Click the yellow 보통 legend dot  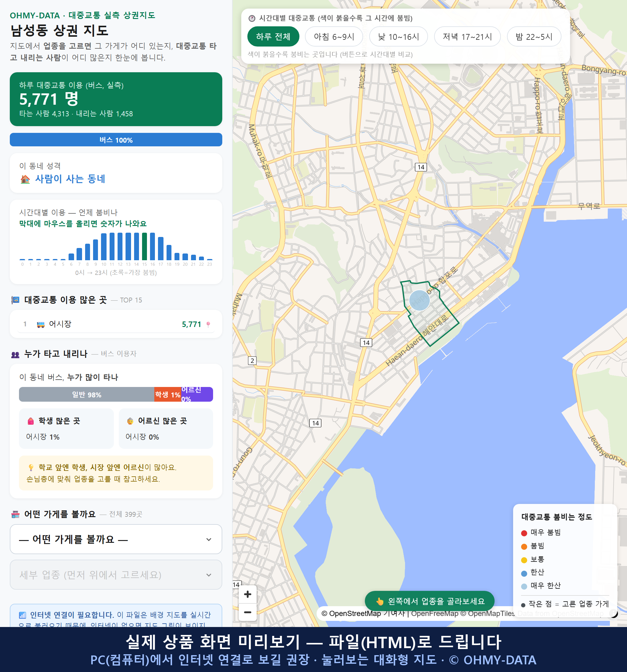click(x=524, y=560)
